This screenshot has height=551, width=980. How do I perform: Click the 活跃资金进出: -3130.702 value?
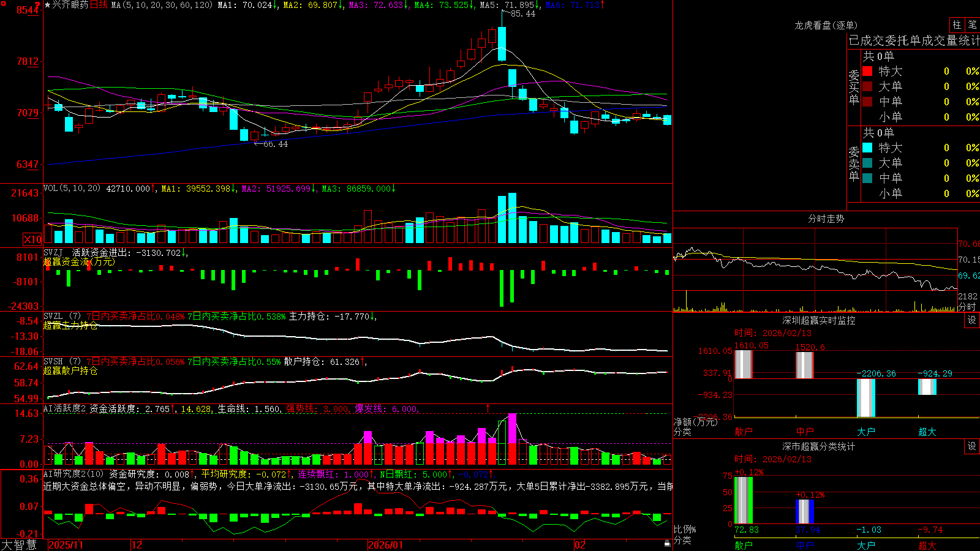pyautogui.click(x=127, y=252)
